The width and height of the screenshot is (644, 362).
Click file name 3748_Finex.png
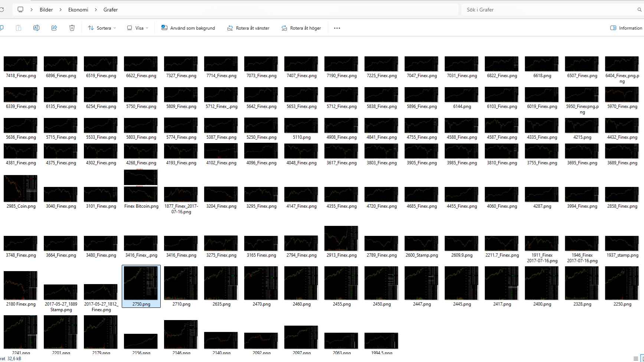point(21,255)
